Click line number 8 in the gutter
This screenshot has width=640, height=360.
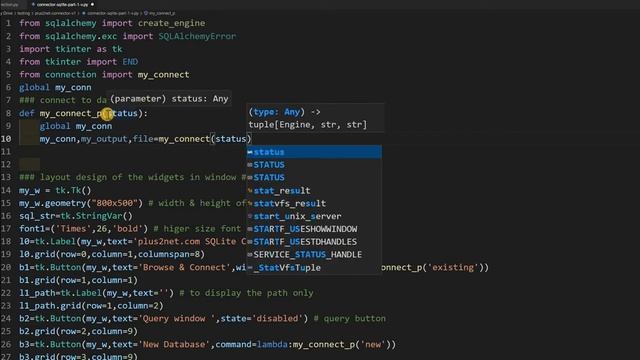point(8,113)
